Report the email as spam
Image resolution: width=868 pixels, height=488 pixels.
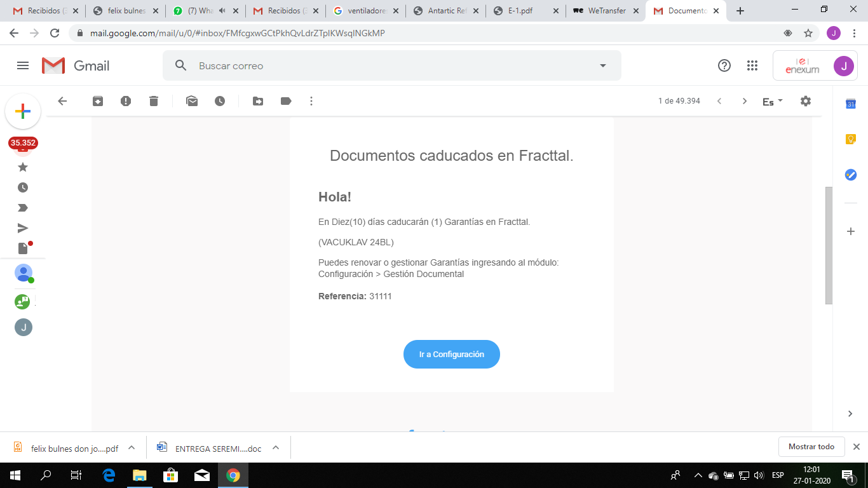coord(126,101)
